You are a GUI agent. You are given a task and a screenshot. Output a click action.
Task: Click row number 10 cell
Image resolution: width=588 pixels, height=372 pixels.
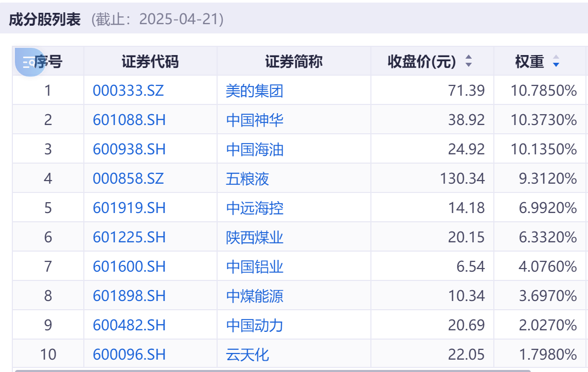(x=48, y=355)
